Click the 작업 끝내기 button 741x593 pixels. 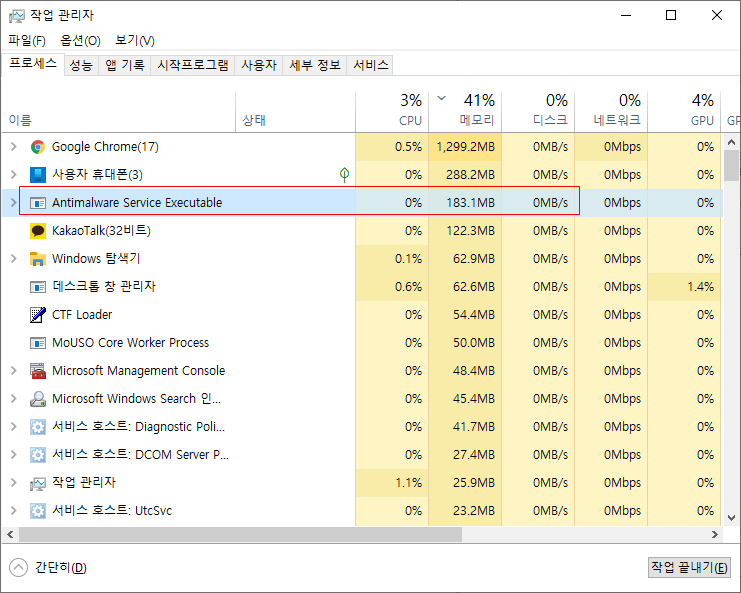pos(689,567)
